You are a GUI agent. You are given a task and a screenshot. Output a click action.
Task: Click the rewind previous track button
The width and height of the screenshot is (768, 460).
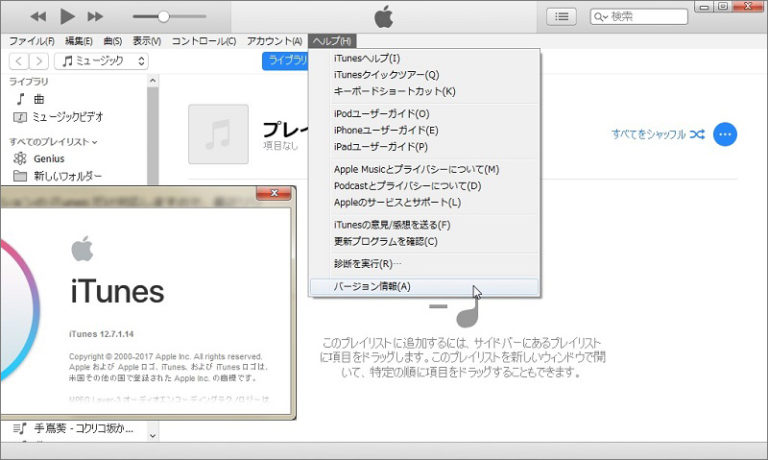pyautogui.click(x=38, y=17)
